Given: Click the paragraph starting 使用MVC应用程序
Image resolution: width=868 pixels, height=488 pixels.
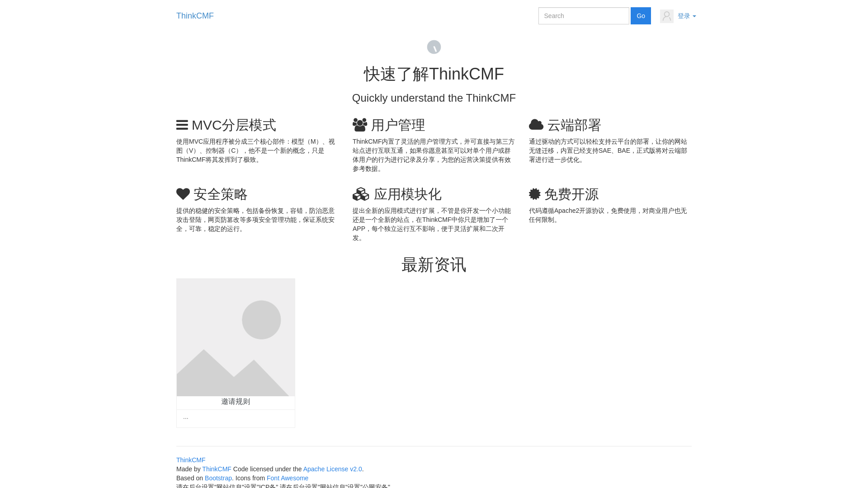Looking at the screenshot, I should [x=256, y=151].
